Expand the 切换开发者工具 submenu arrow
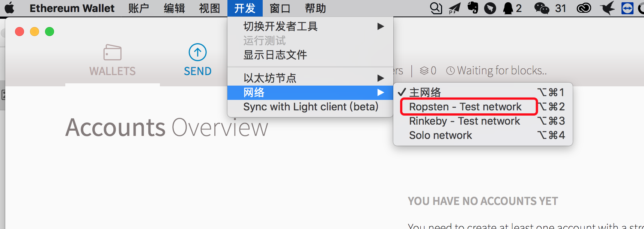This screenshot has width=644, height=229. point(381,26)
